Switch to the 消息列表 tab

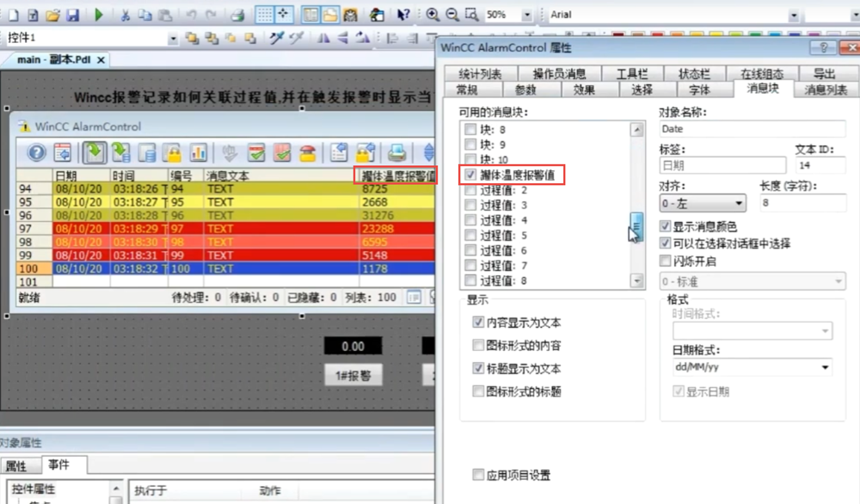coord(825,89)
